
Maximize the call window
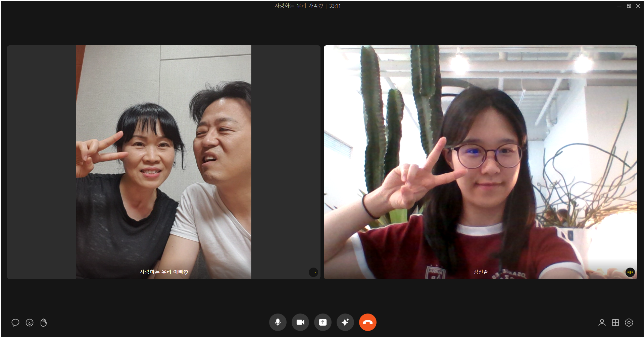point(629,6)
